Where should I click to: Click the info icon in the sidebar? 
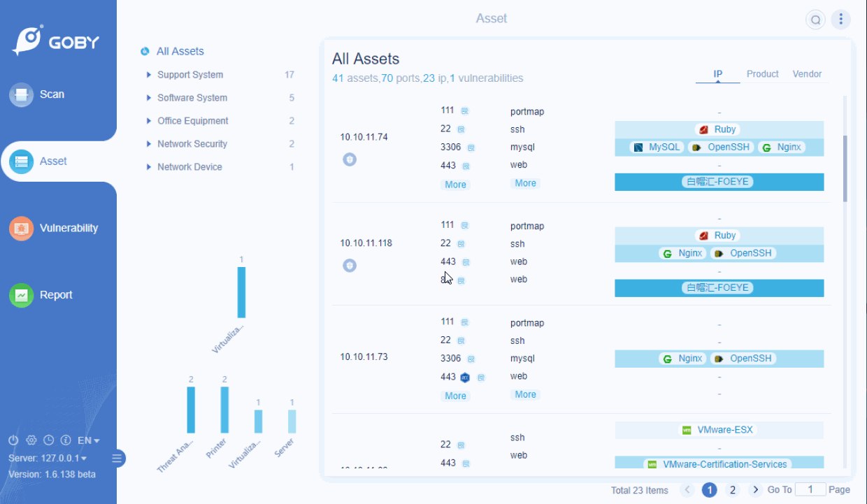coord(66,440)
